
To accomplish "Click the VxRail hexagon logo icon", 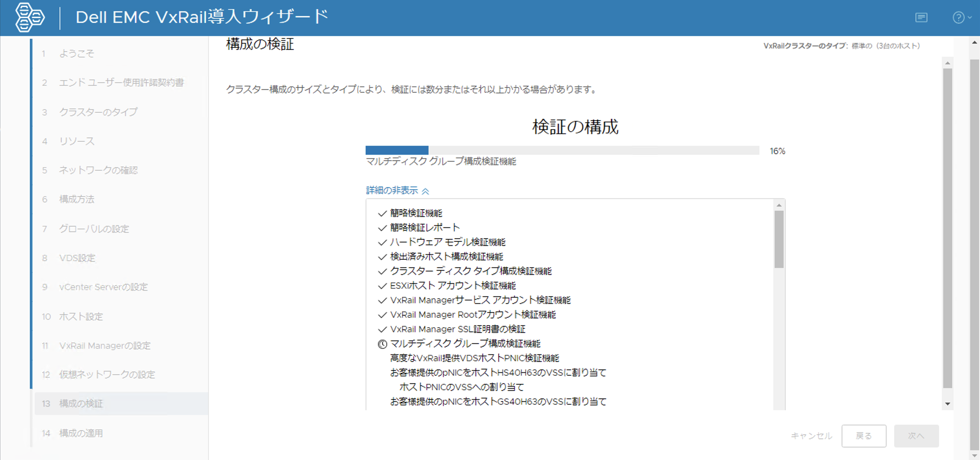I will pos(30,17).
